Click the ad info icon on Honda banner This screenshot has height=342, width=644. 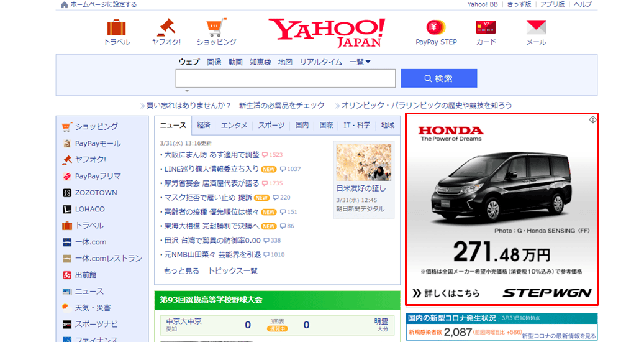coord(592,119)
